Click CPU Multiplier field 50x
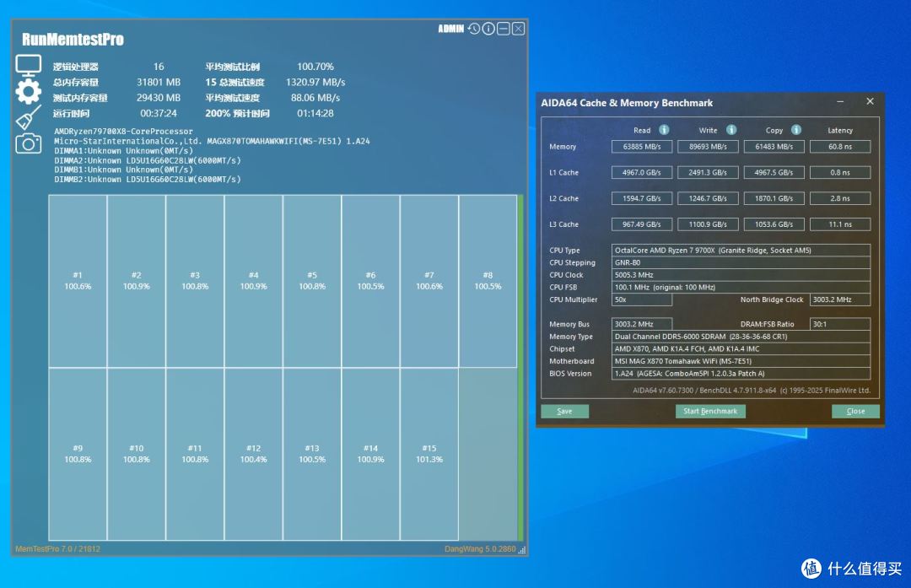Image resolution: width=911 pixels, height=588 pixels. click(641, 299)
